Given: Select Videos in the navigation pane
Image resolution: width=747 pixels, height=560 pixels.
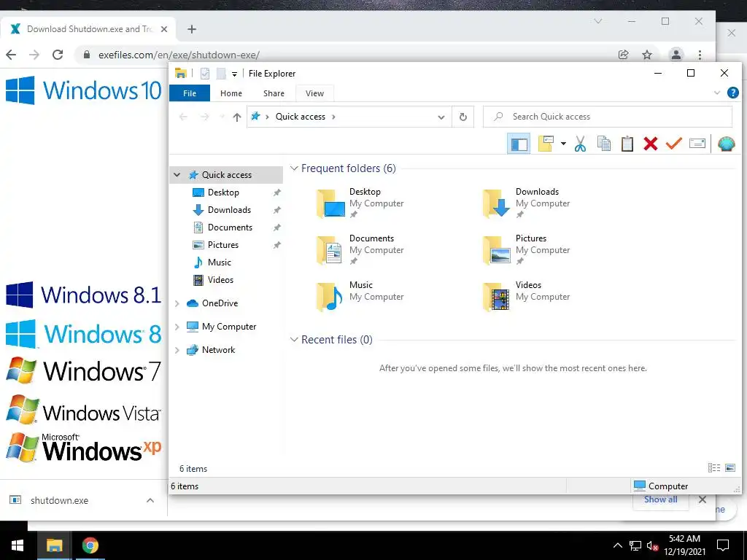Looking at the screenshot, I should click(220, 280).
